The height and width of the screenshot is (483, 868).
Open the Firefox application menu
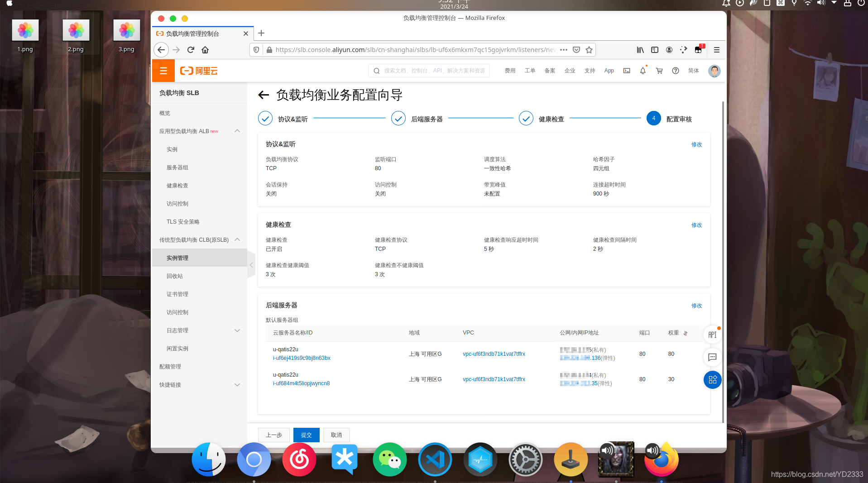click(716, 50)
